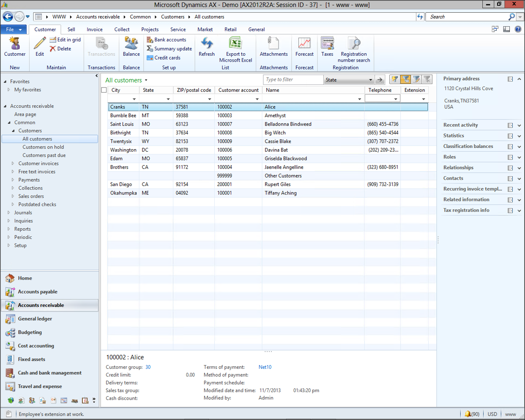
Task: Create a new Customer from the ribbon
Action: coord(15,44)
